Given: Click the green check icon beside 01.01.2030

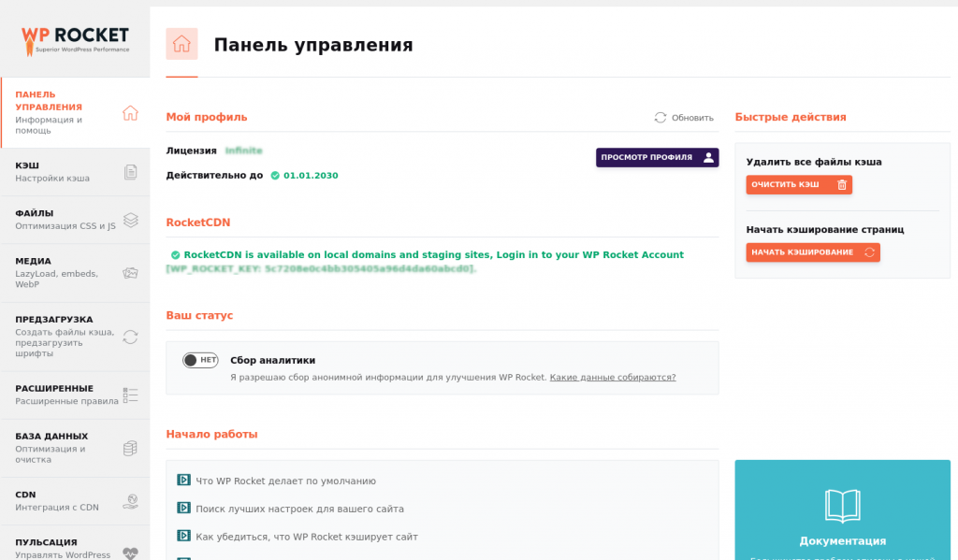Looking at the screenshot, I should 275,175.
